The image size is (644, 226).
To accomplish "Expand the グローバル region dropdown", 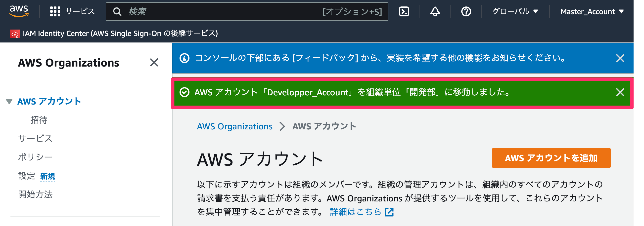I will 515,11.
